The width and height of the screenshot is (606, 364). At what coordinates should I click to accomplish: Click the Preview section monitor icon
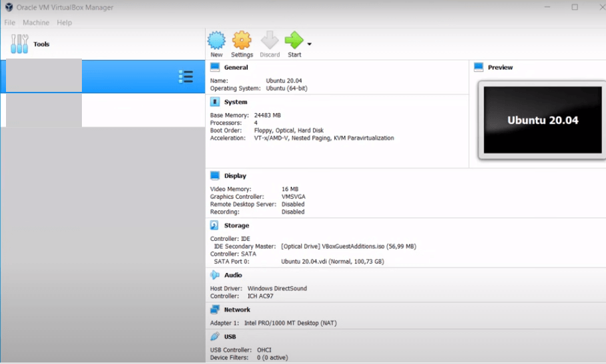point(478,67)
